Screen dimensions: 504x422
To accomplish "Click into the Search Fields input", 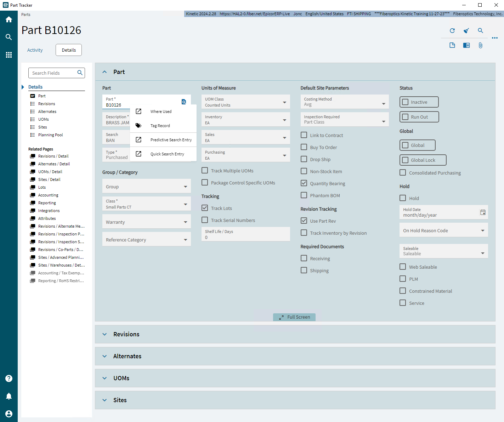I will click(x=53, y=73).
